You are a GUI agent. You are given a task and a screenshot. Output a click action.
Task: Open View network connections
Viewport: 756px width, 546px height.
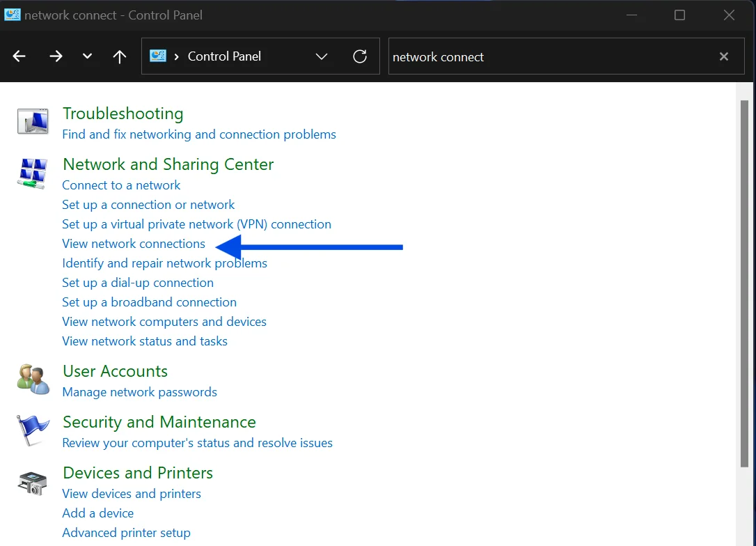[134, 244]
